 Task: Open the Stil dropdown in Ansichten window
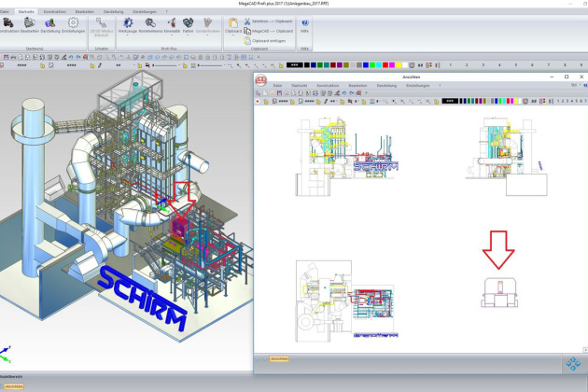click(x=575, y=85)
